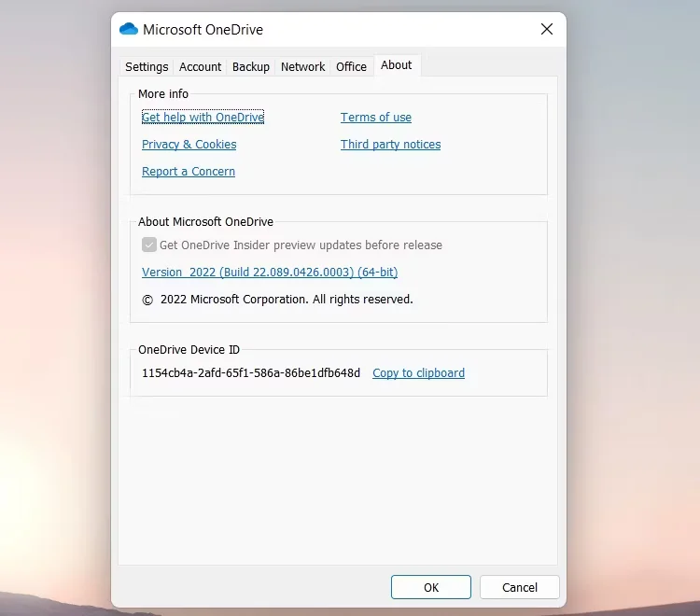Close the Microsoft OneDrive dialog
The image size is (700, 616).
(x=546, y=30)
